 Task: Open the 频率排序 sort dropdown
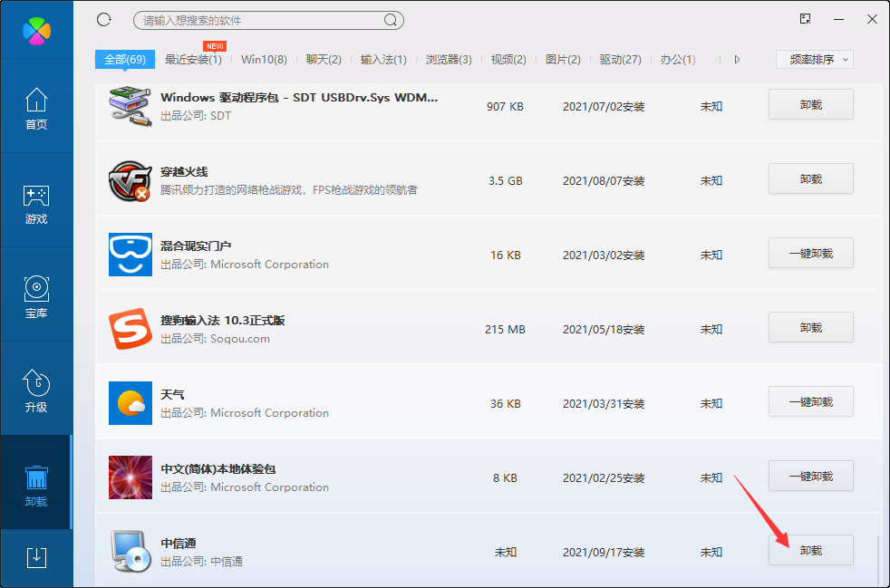point(815,59)
